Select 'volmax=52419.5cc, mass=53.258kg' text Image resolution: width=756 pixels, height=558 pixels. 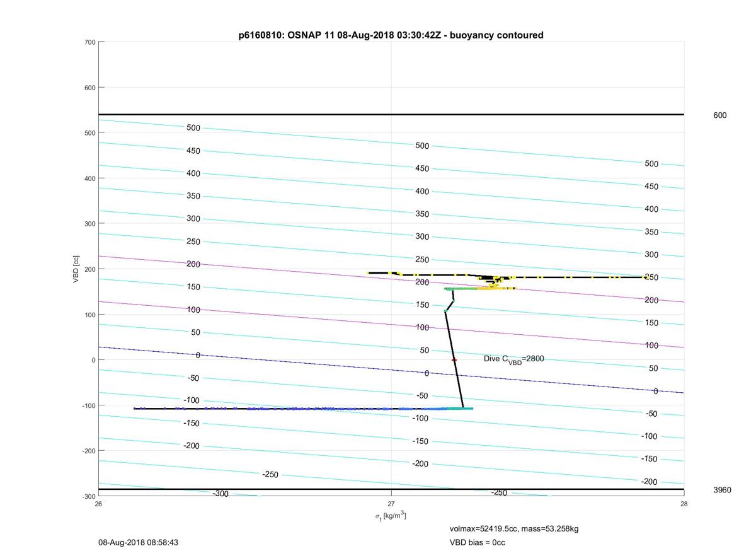(514, 528)
